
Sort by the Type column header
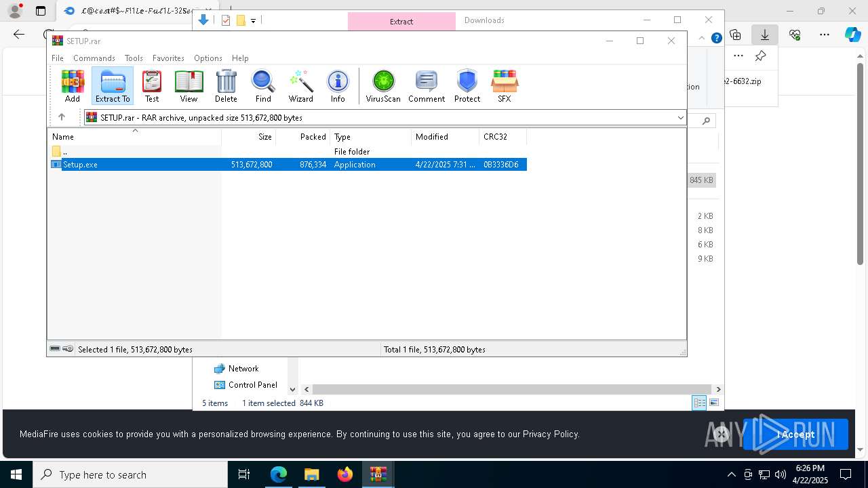pos(371,136)
